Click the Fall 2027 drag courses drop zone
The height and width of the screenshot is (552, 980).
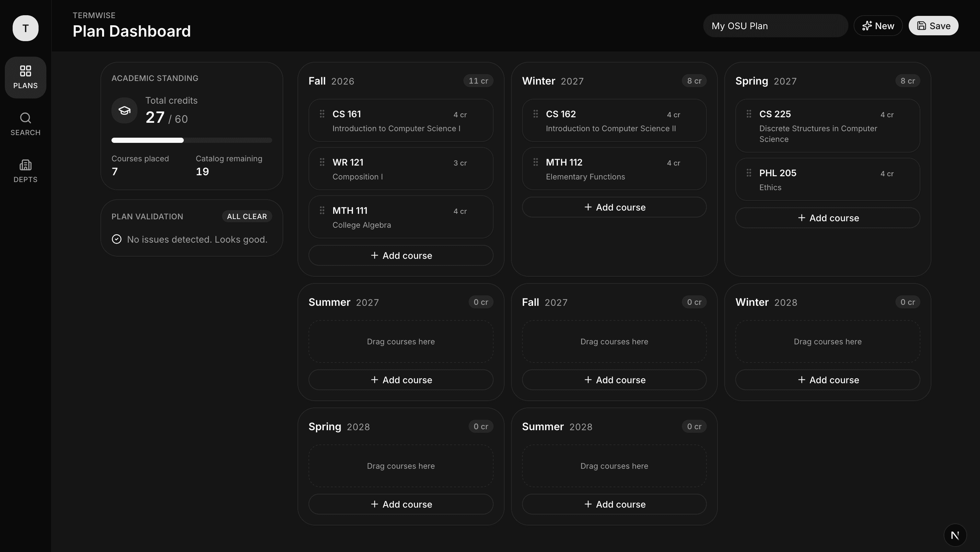pyautogui.click(x=614, y=341)
